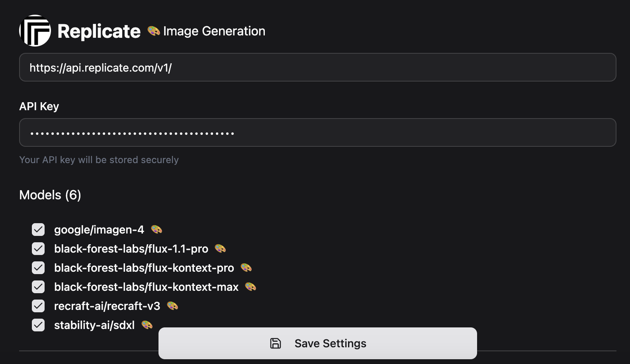Disable the flux-kontext-pro model checkbox

coord(38,268)
